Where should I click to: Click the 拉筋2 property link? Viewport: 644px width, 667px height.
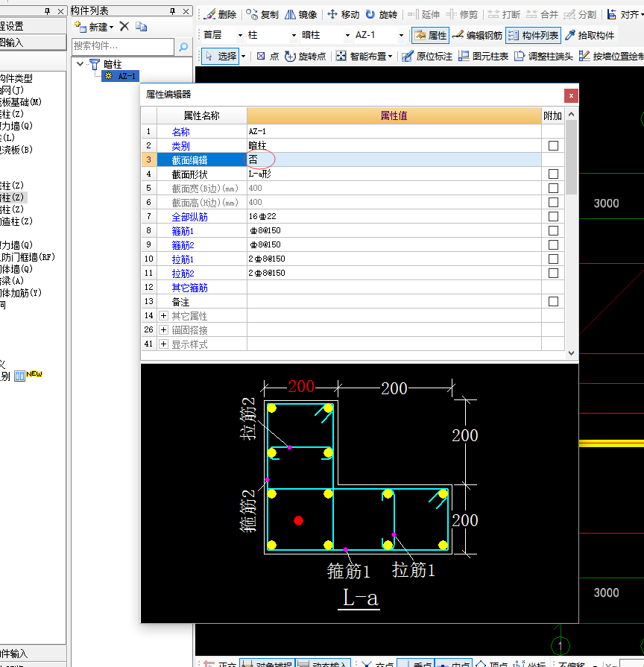[x=183, y=274]
